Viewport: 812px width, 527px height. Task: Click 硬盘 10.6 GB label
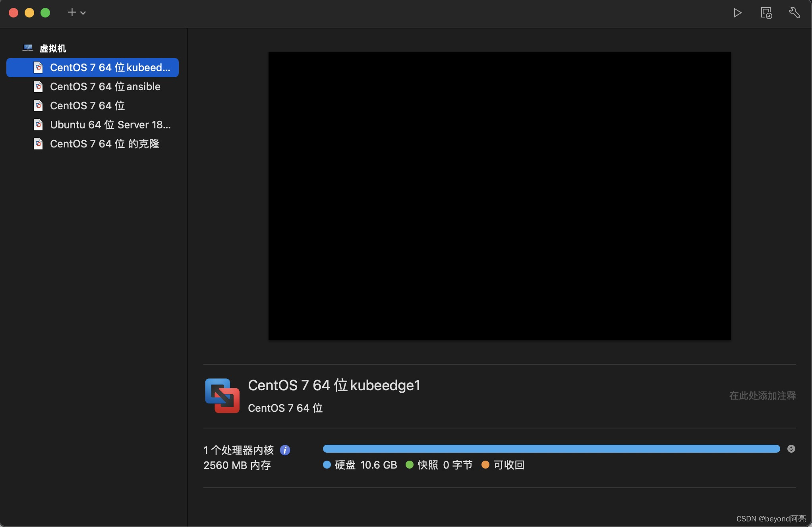pyautogui.click(x=366, y=465)
